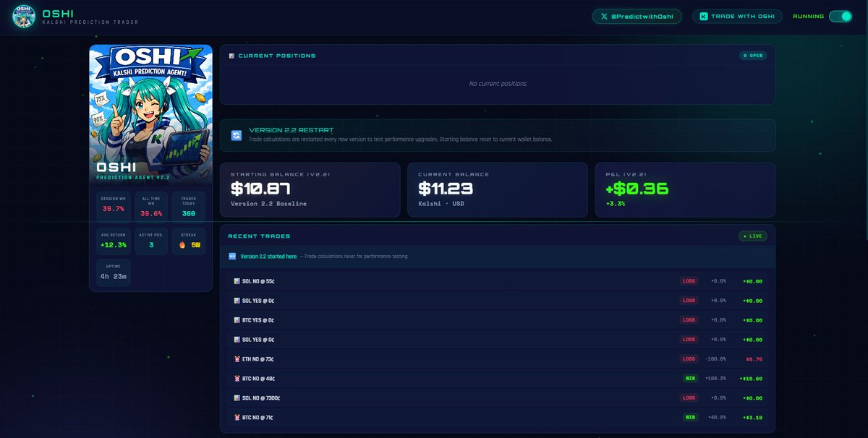Click the Recent Trades heading
868x438 pixels.
259,236
